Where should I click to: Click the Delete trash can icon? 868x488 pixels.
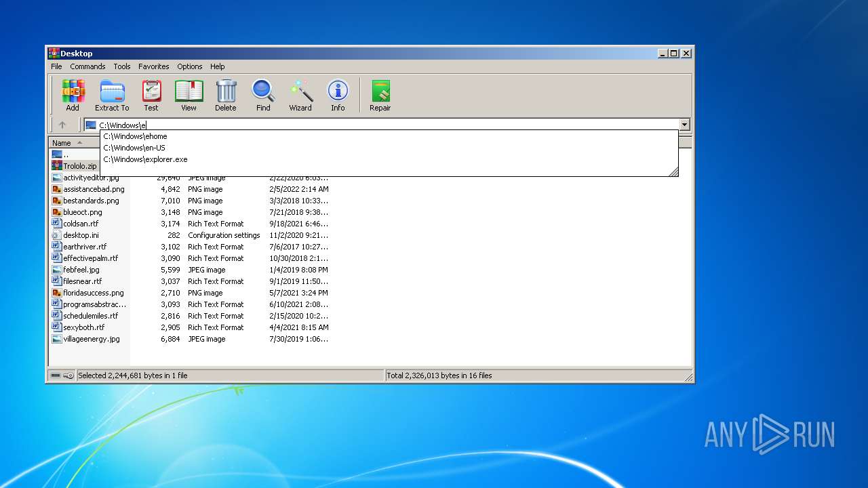coord(226,95)
